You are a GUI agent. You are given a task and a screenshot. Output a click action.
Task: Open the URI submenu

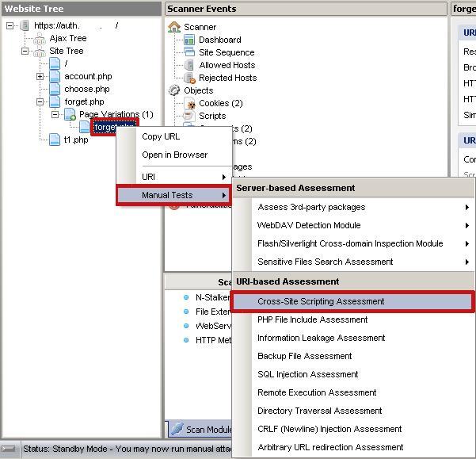point(174,177)
